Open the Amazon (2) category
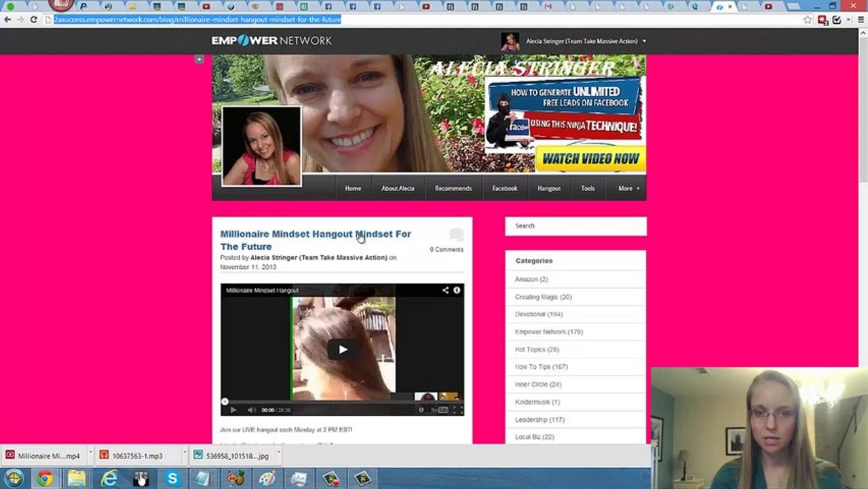This screenshot has height=489, width=868. point(531,279)
